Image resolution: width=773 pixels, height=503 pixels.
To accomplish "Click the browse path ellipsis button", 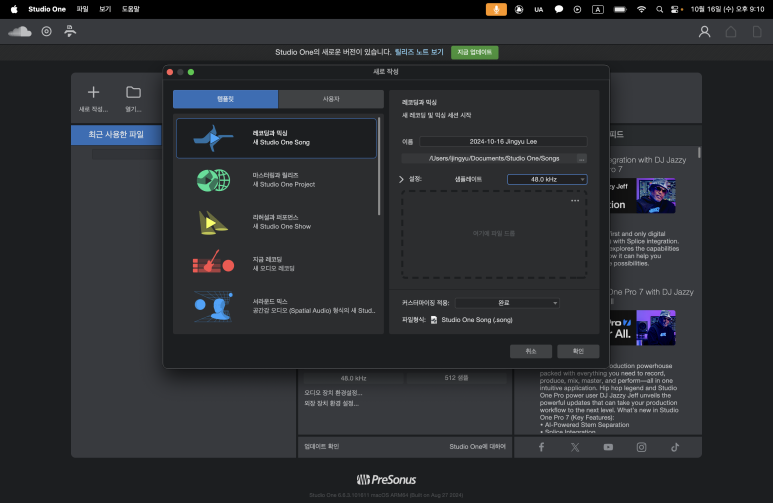I will point(582,159).
